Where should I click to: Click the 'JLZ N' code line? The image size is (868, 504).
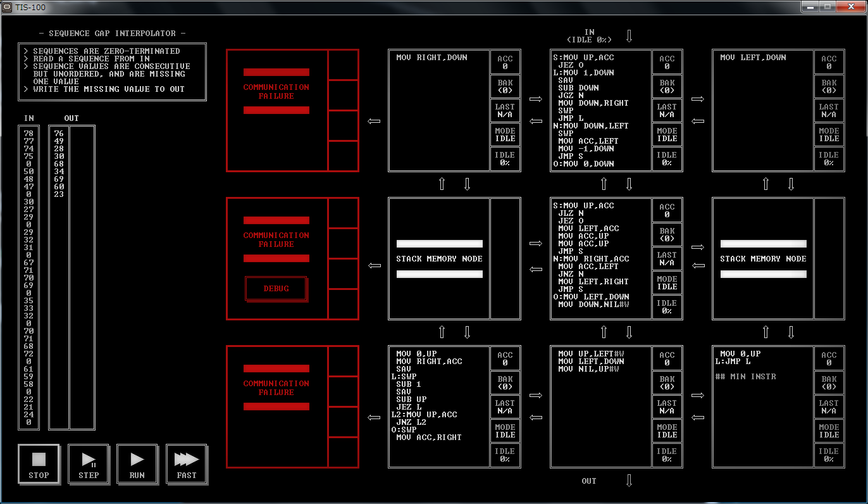571,213
